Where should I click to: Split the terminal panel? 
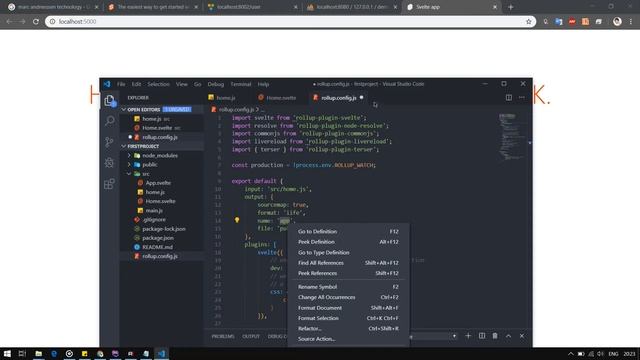tap(482, 336)
